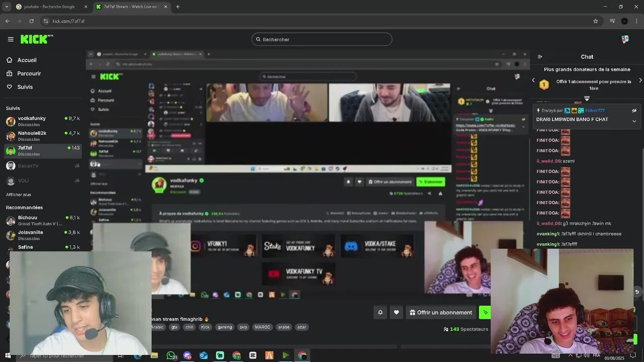Go back in browser history
Image resolution: width=644 pixels, height=362 pixels.
coord(7,21)
